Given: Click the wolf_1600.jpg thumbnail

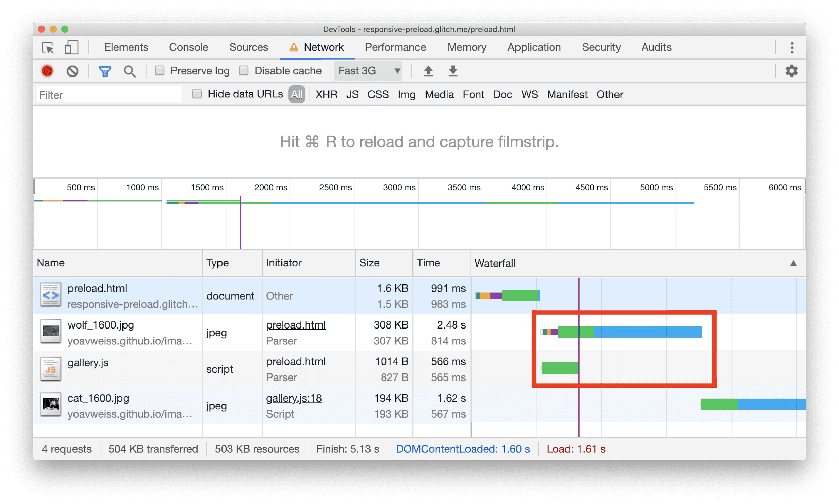Looking at the screenshot, I should 50,333.
